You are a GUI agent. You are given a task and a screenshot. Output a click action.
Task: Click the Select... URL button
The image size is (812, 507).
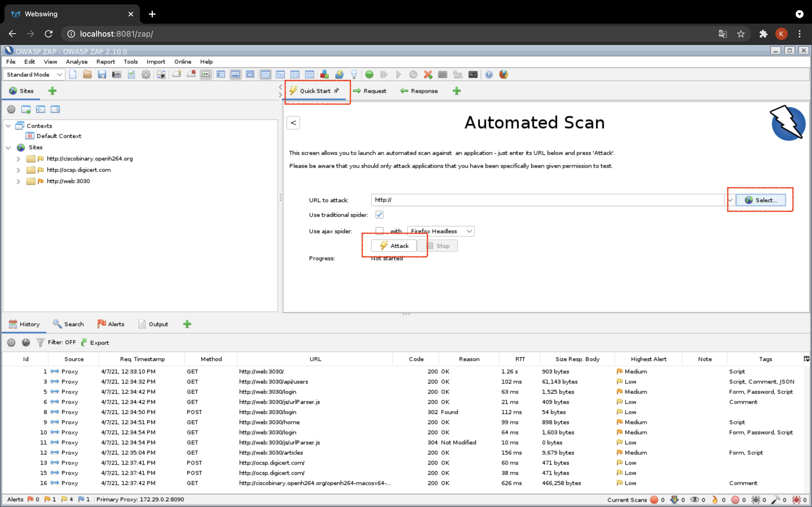(760, 200)
